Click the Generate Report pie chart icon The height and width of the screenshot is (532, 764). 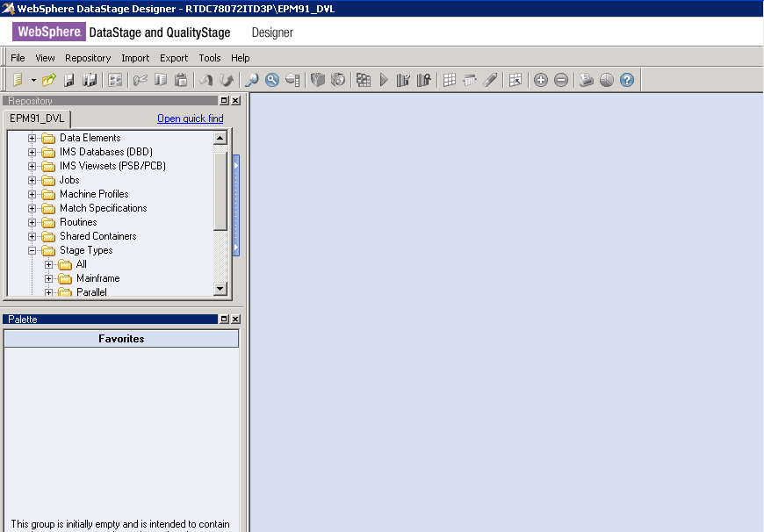coord(607,79)
